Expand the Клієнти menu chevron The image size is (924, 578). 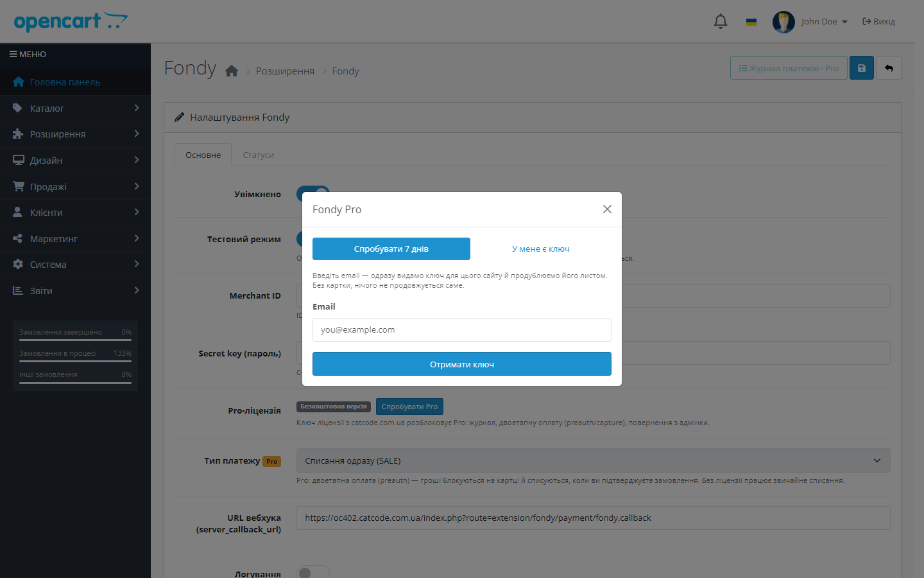tap(137, 212)
